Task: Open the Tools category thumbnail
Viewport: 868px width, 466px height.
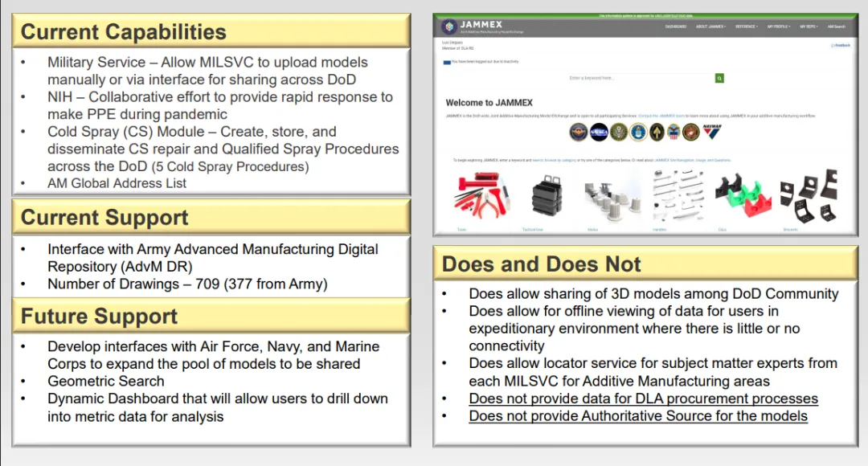Action: pyautogui.click(x=481, y=195)
